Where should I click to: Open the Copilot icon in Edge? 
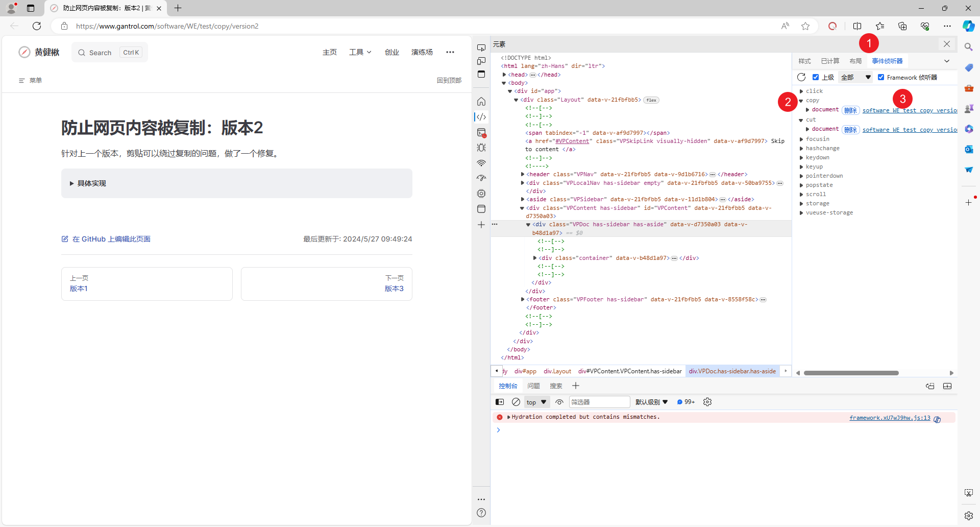[x=968, y=26]
